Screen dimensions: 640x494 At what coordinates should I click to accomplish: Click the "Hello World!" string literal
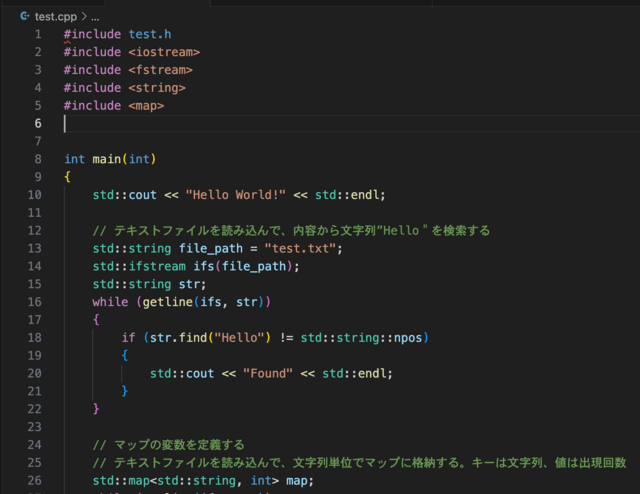click(x=236, y=195)
